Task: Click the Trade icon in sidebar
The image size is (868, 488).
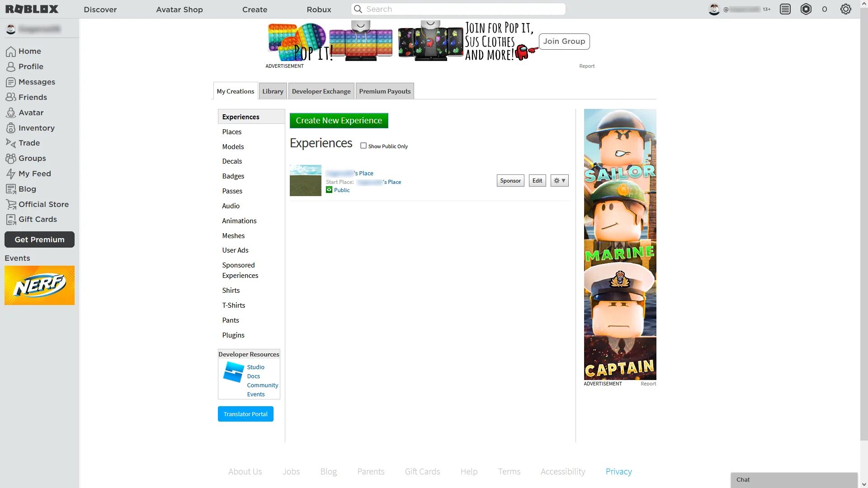Action: (x=10, y=143)
